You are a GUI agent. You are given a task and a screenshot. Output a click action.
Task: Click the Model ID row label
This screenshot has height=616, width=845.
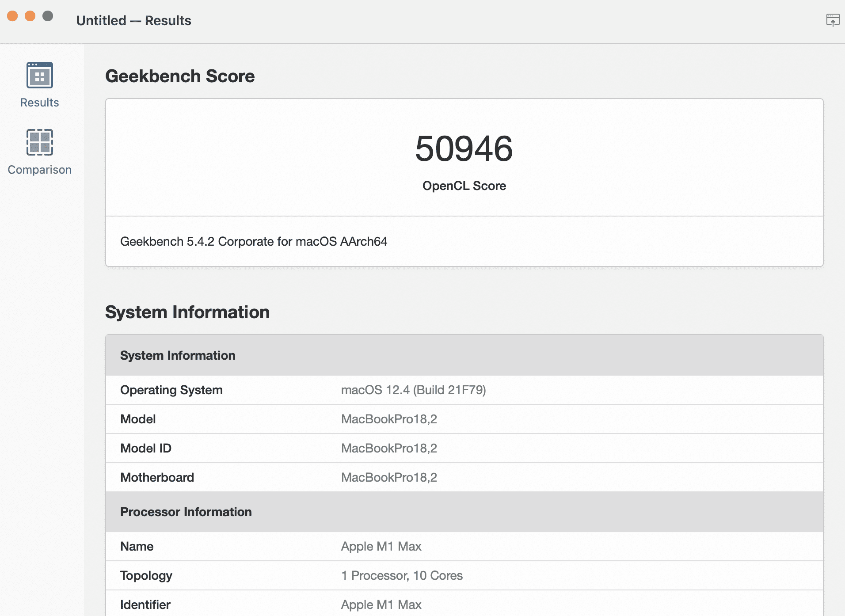pyautogui.click(x=146, y=448)
